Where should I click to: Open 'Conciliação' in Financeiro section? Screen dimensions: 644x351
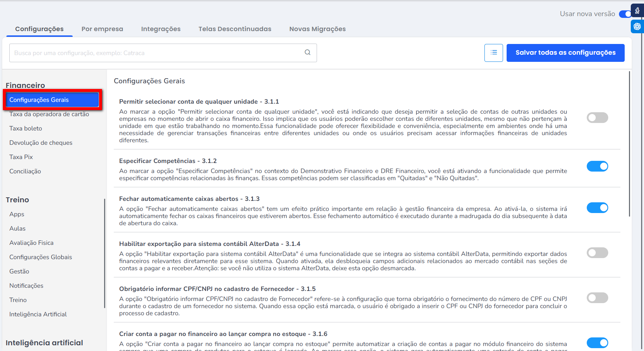pos(25,171)
